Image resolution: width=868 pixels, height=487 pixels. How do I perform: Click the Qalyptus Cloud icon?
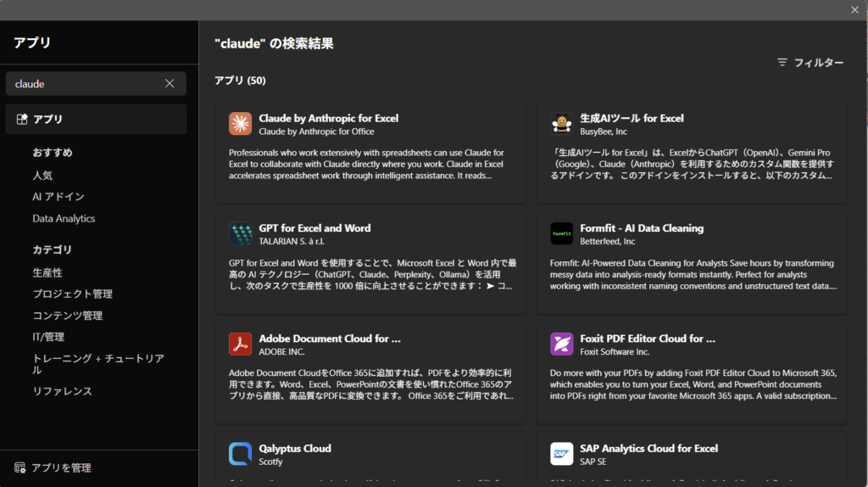point(240,454)
